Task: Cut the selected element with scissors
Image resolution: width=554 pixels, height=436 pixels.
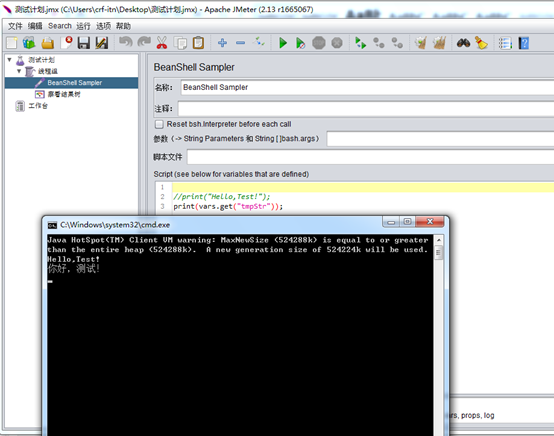Action: point(162,43)
